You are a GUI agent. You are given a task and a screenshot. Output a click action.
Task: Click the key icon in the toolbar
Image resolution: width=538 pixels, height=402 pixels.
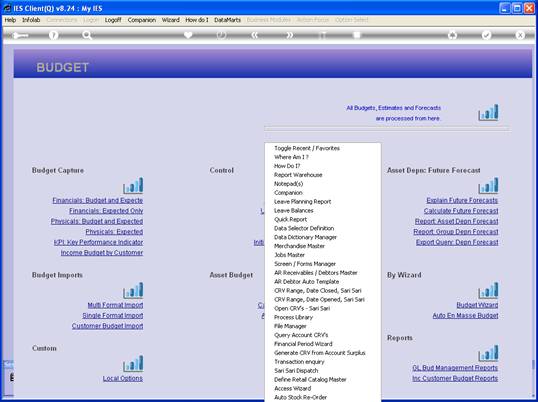[20, 35]
